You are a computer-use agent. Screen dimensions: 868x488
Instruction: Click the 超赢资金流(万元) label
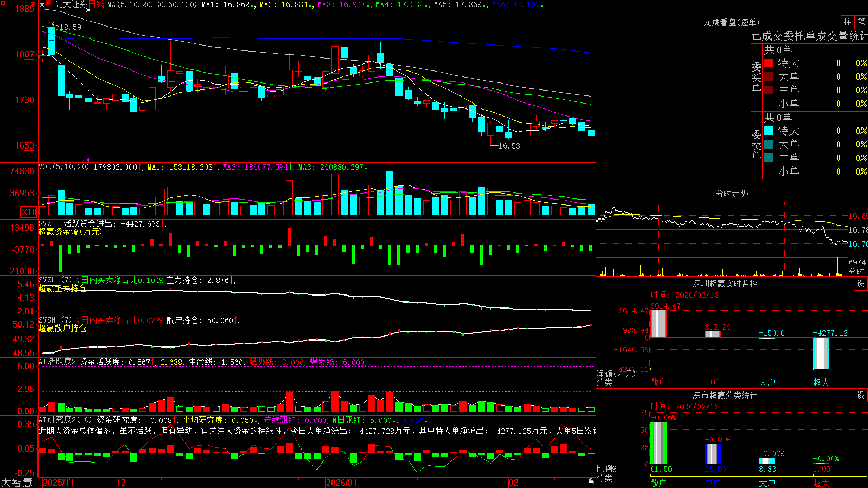tap(70, 232)
